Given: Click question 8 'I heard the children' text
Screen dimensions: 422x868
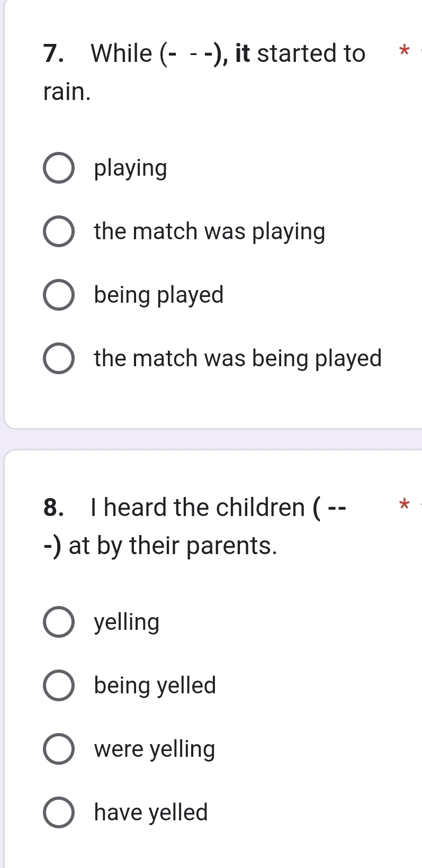Looking at the screenshot, I should pyautogui.click(x=196, y=508).
